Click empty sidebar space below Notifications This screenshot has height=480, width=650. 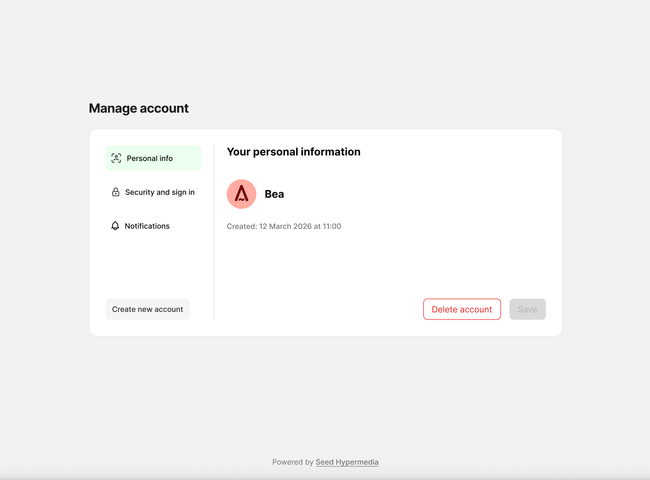(153, 265)
